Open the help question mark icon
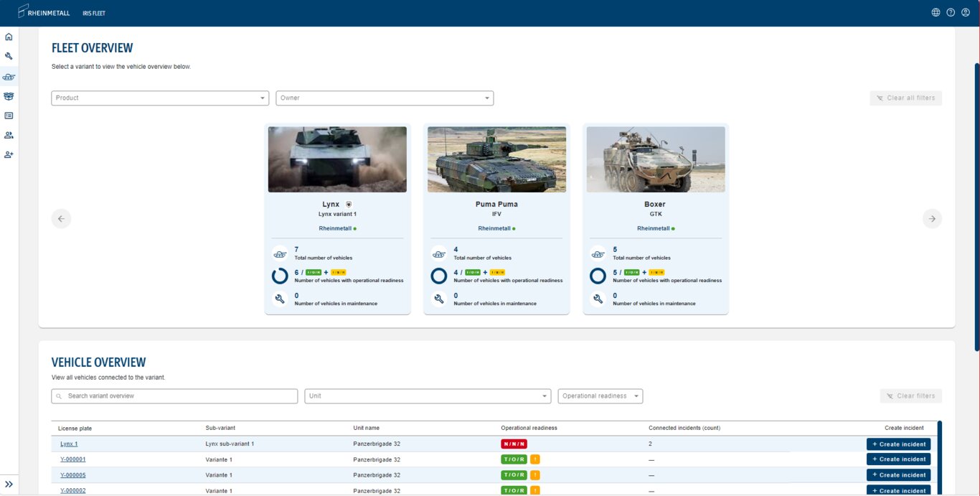The width and height of the screenshot is (980, 496). point(951,12)
